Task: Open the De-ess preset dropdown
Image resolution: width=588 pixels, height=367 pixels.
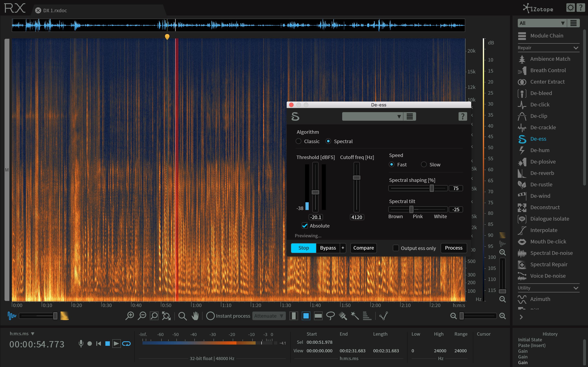Action: [x=372, y=116]
